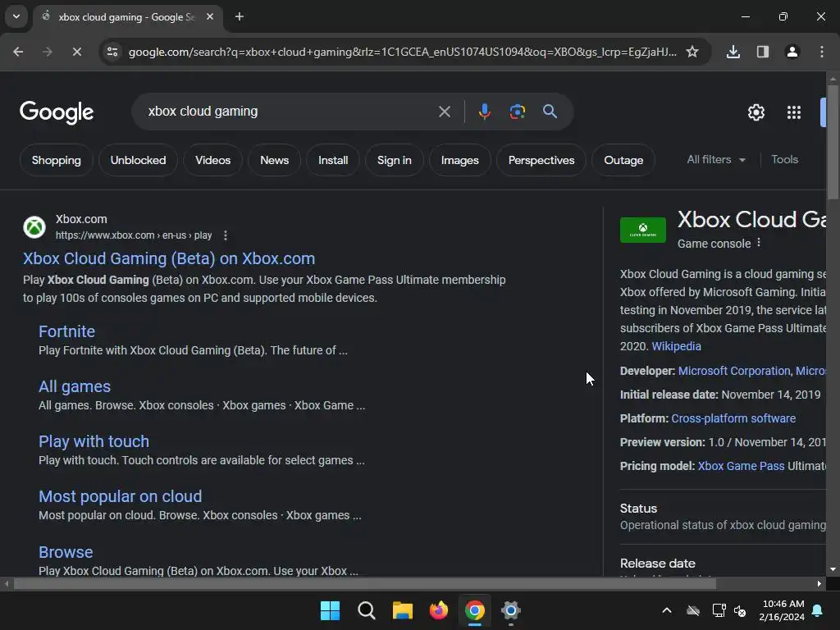Open Cross-platform software link

(733, 418)
